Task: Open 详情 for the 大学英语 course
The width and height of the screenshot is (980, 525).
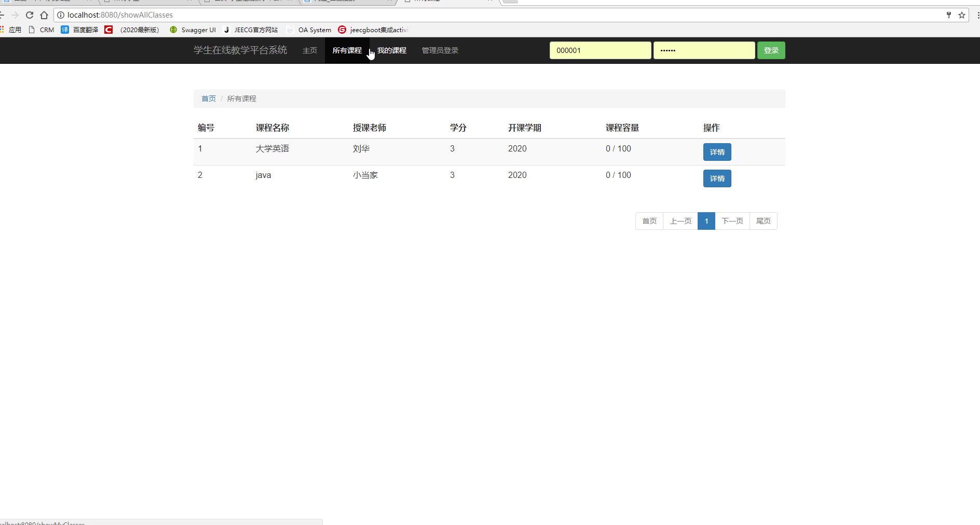Action: pyautogui.click(x=717, y=152)
